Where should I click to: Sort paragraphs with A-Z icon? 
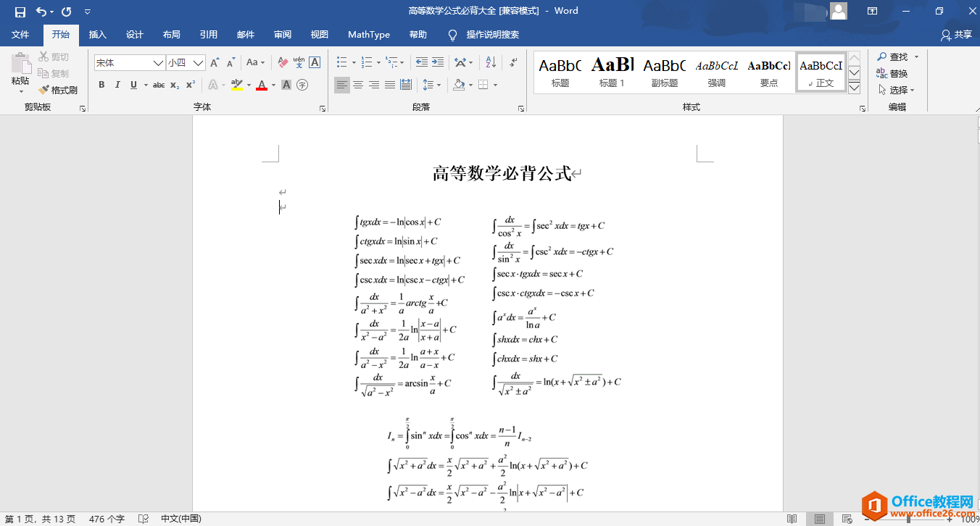[x=491, y=63]
